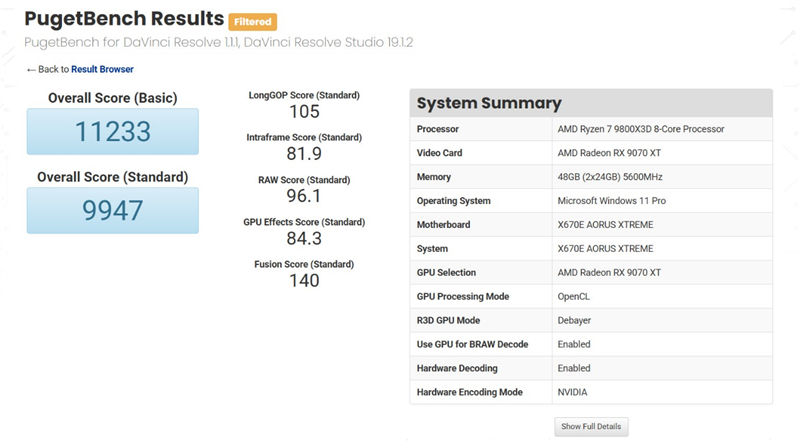Select the Overall Score (Basic) value 11233
The width and height of the screenshot is (800, 441).
pyautogui.click(x=113, y=132)
